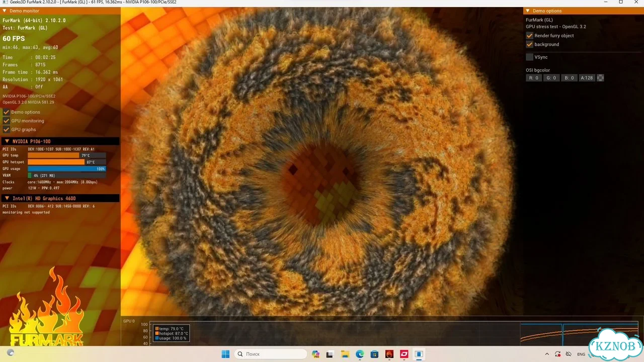Click the sync status tray icon
The image size is (644, 362).
coord(558,354)
